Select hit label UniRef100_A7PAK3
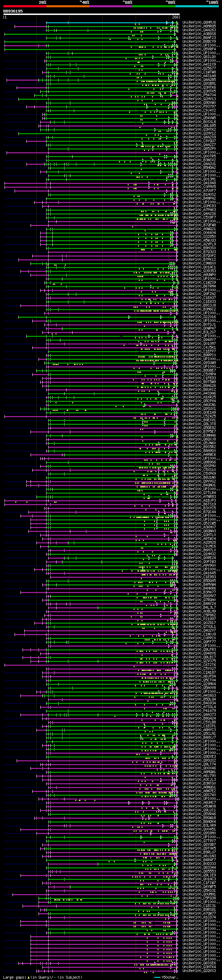Image resolution: width=222 pixels, height=980 pixels. pyautogui.click(x=199, y=210)
